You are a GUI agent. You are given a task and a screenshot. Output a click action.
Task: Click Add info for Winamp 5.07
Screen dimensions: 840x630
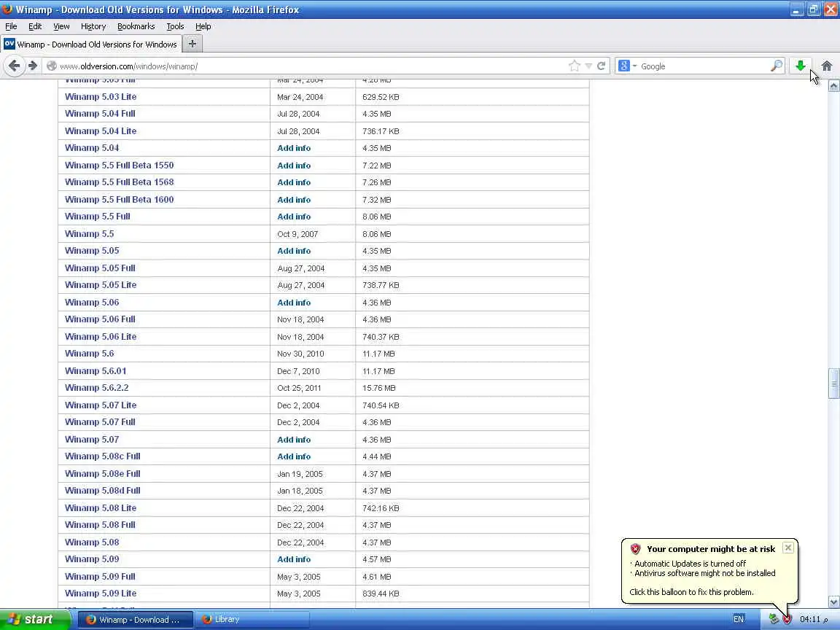coord(294,439)
